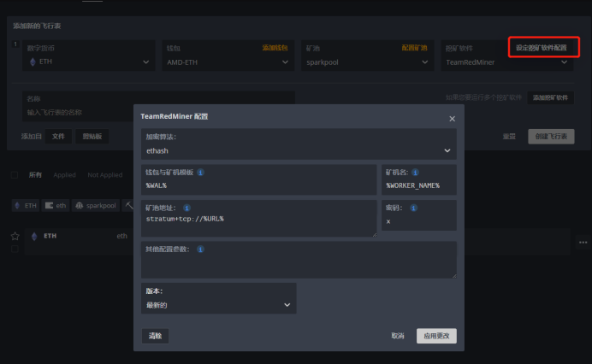Click info icon beside 矿池地址 label
Image resolution: width=592 pixels, height=364 pixels.
coord(186,207)
